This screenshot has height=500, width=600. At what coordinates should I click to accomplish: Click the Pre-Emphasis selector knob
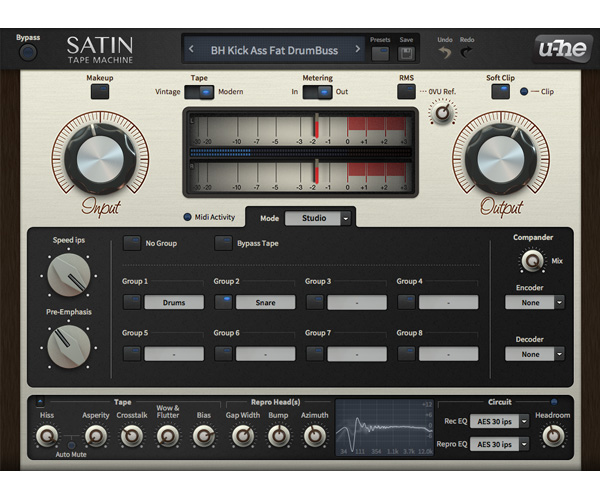pyautogui.click(x=68, y=347)
